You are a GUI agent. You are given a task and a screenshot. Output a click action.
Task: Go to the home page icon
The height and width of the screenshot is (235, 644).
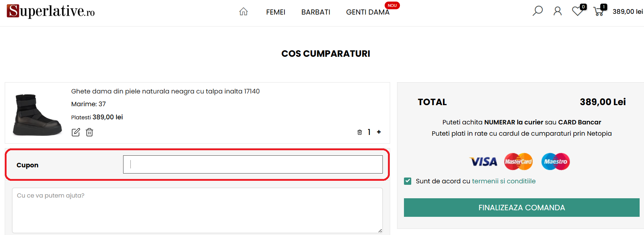pyautogui.click(x=243, y=12)
